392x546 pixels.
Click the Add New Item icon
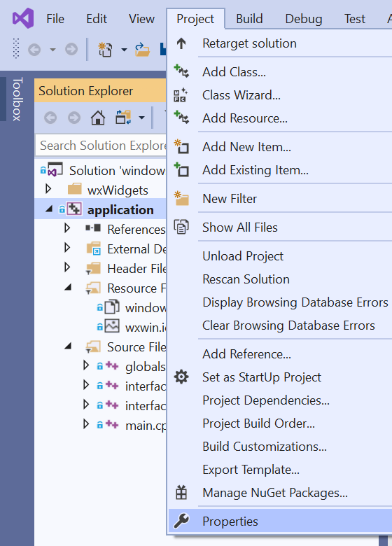click(x=181, y=146)
